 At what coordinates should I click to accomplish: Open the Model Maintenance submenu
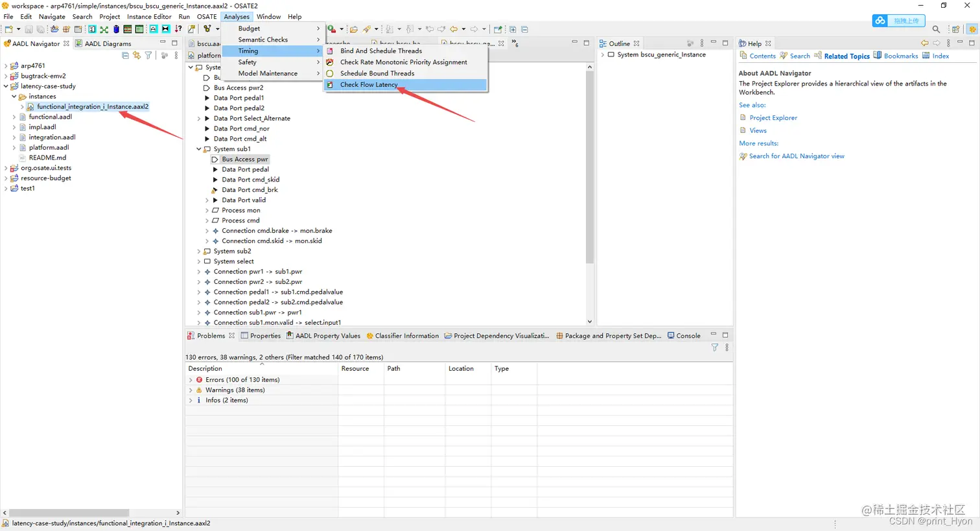coord(272,73)
